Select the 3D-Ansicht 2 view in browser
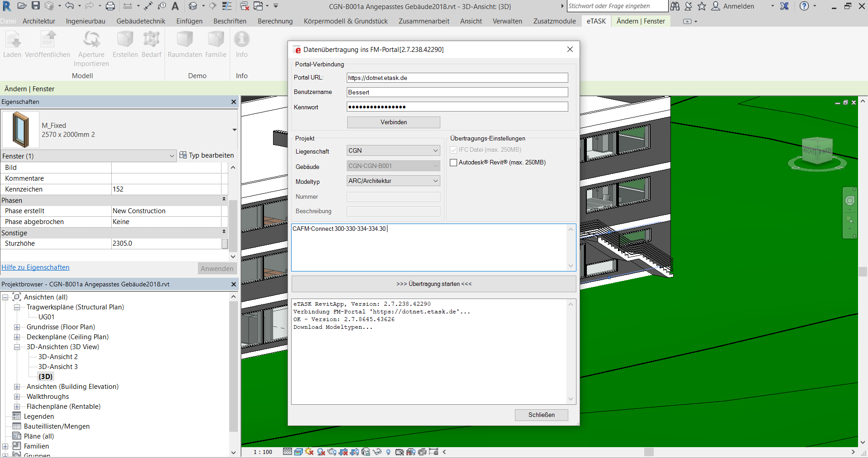Viewport: 868px width, 458px height. [58, 357]
